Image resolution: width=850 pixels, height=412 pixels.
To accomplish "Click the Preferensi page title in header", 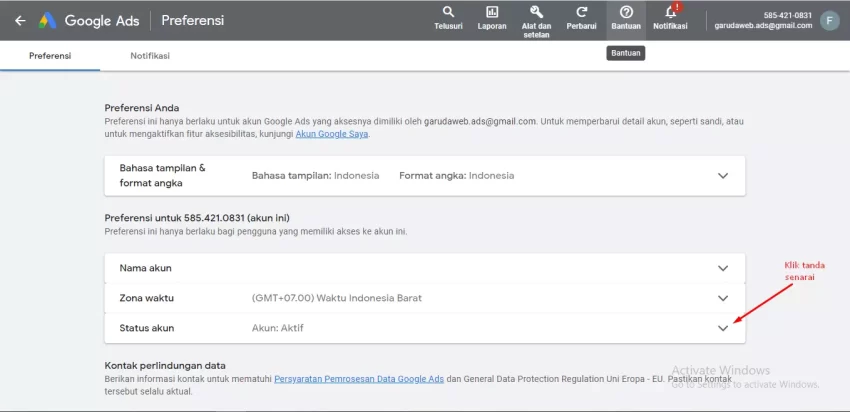I will tap(192, 21).
